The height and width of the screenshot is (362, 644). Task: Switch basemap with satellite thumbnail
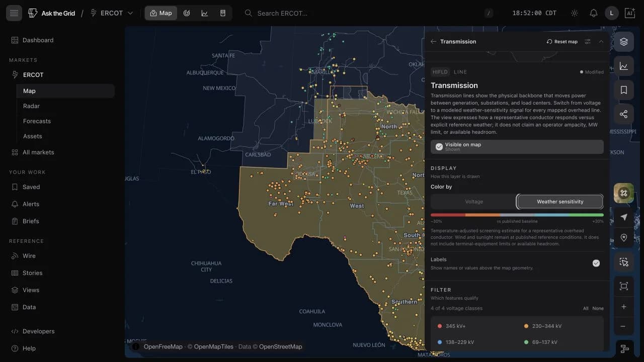[624, 193]
